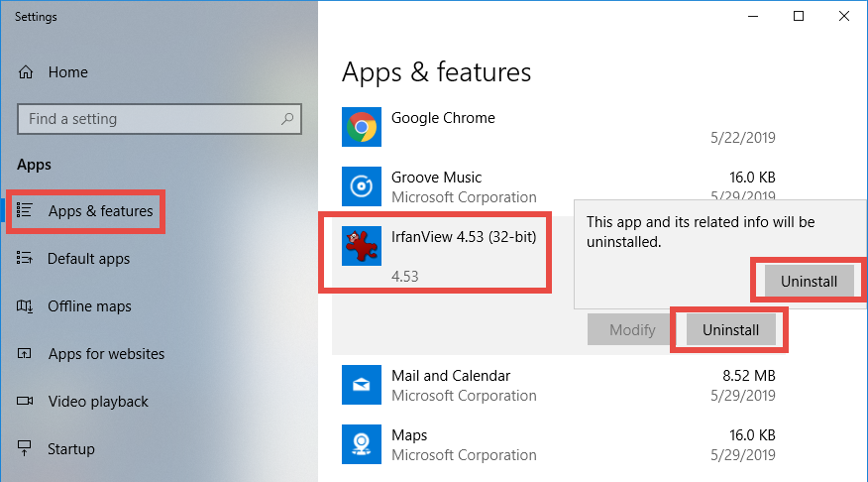Open Apps & features section

(100, 211)
